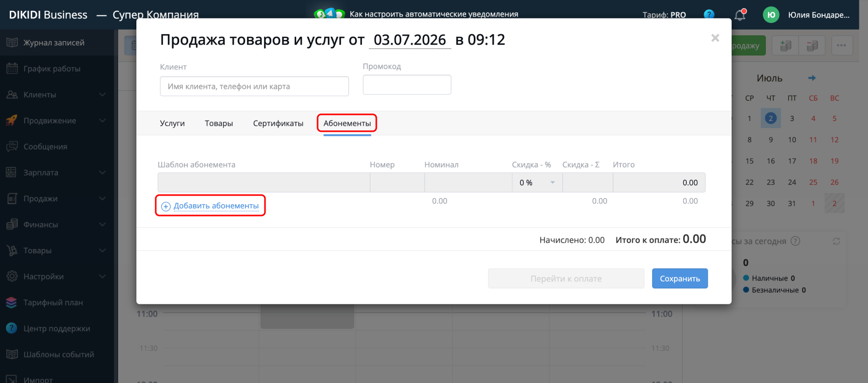Click the Номер field in row
Viewport: 868px width, 383px height.
click(397, 182)
